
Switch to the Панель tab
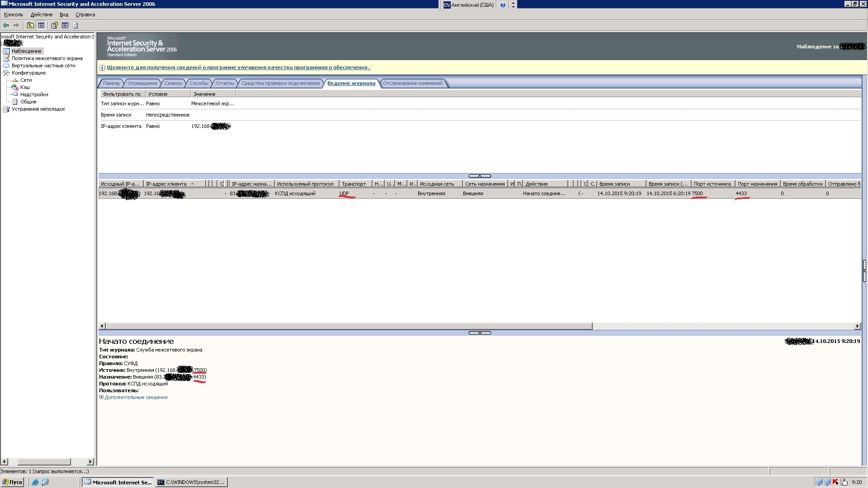pyautogui.click(x=111, y=83)
